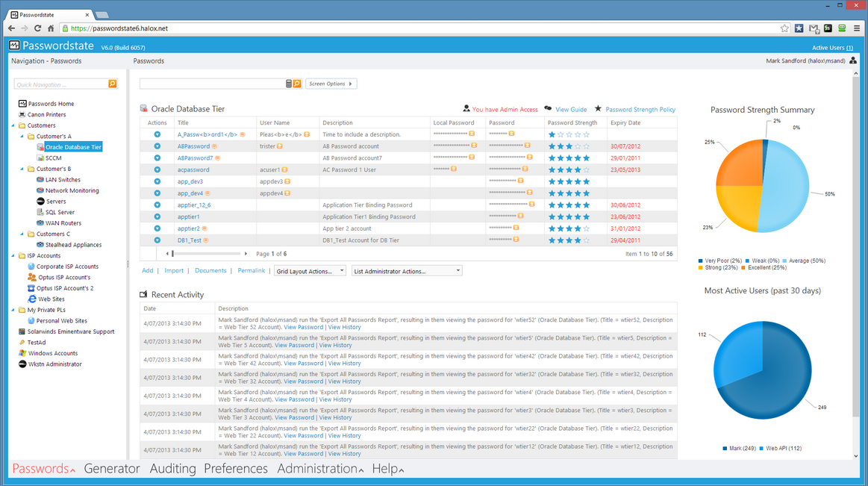Viewport: 868px width, 486px height.
Task: Collapse the Customers C folder
Action: pyautogui.click(x=22, y=234)
